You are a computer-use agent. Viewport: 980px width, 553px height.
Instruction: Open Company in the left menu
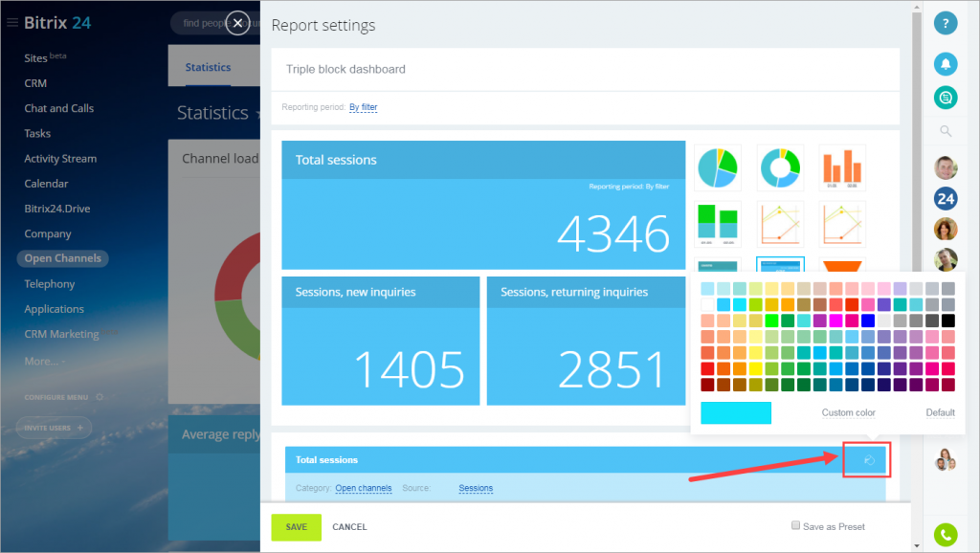click(48, 233)
